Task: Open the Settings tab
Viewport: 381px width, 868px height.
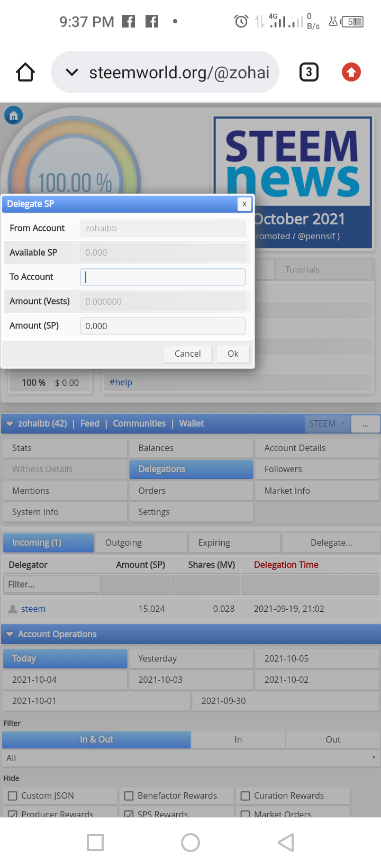Action: (x=191, y=512)
